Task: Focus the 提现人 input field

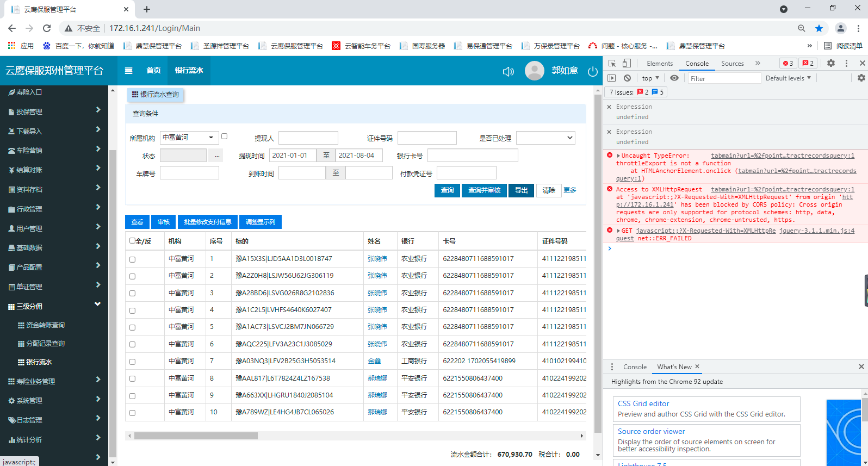Action: [308, 138]
